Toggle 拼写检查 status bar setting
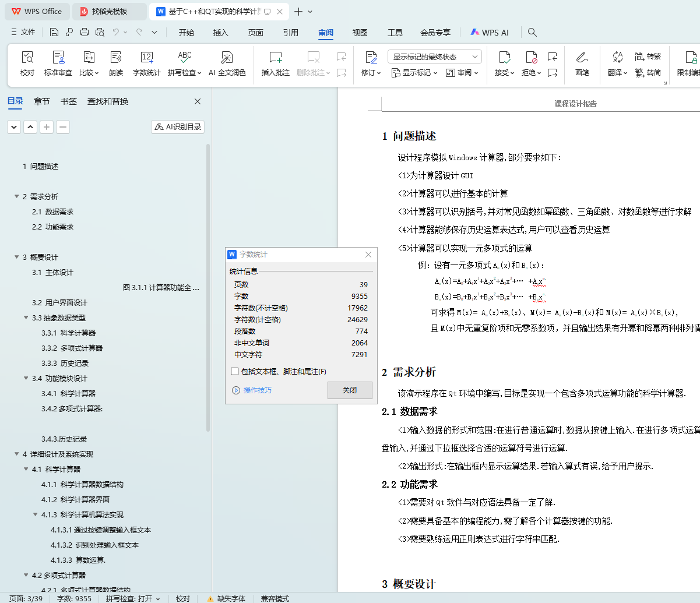This screenshot has width=700, height=603. 132,598
